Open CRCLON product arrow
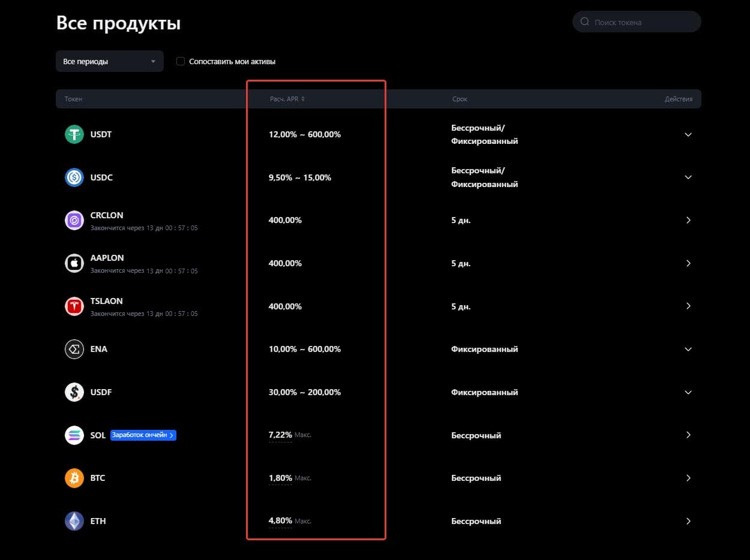 point(688,220)
